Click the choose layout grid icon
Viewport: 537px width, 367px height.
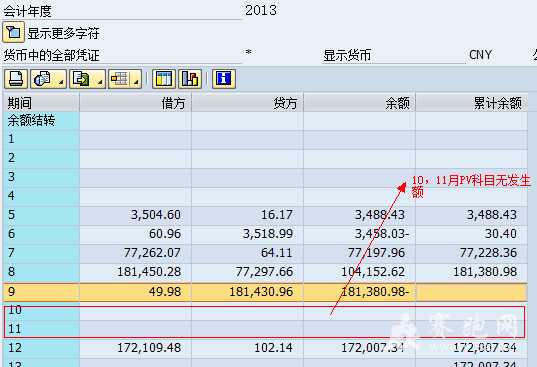(120, 79)
